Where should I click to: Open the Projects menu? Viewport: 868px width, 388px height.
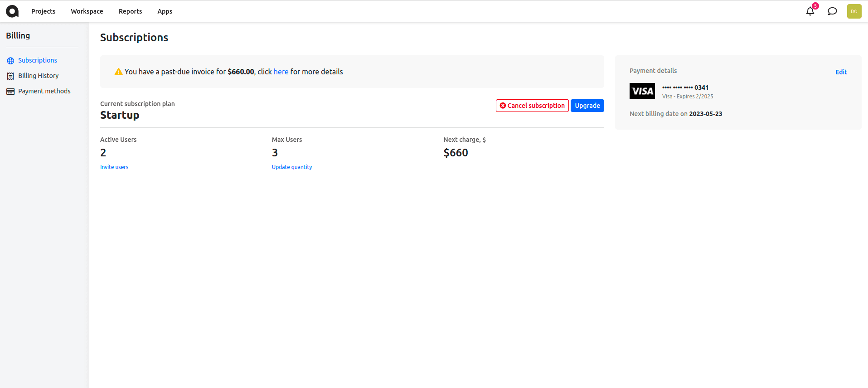coord(44,11)
